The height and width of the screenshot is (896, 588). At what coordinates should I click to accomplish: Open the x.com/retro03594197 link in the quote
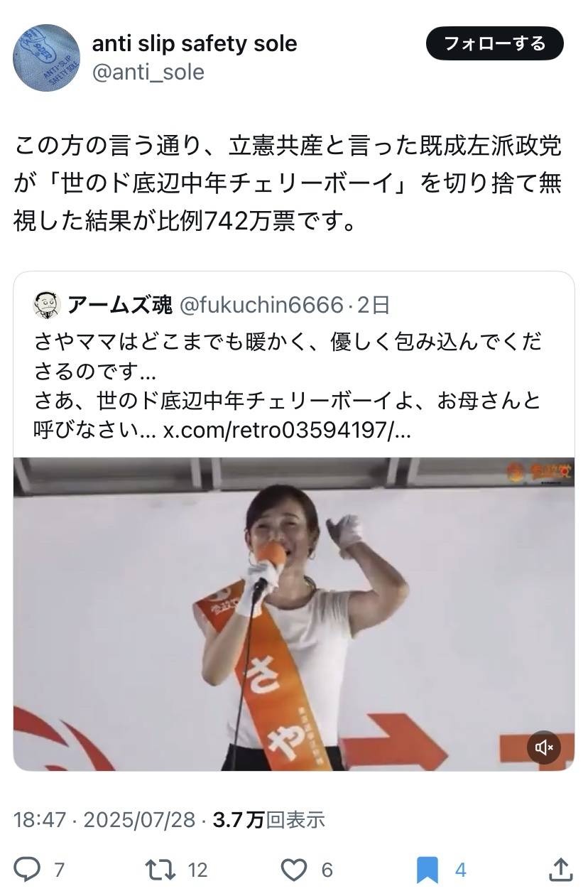point(287,431)
